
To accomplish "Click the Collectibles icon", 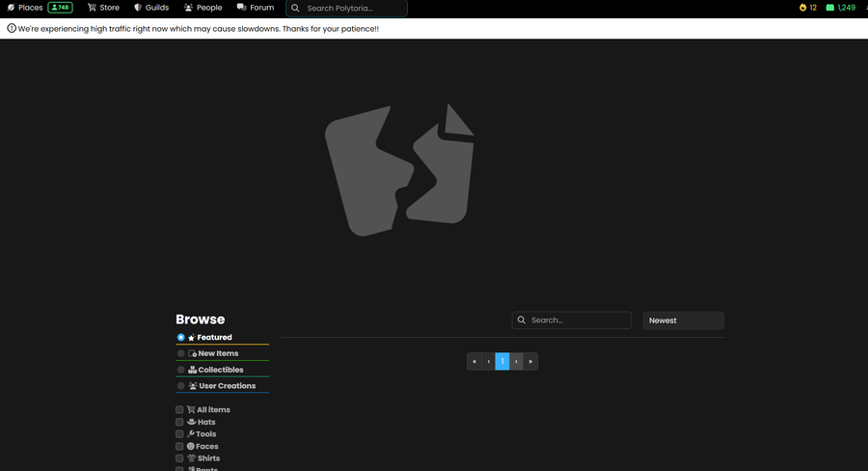I will coord(193,370).
